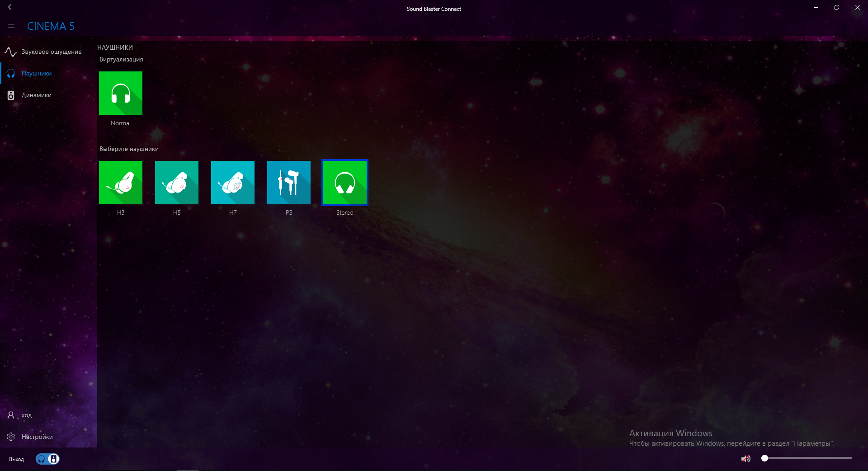Click the CINEMA 5 title
This screenshot has width=868, height=471.
51,26
